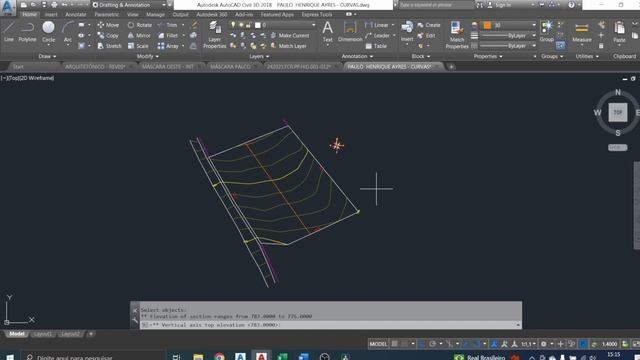This screenshot has width=640, height=360.
Task: Expand the Draw panel
Action: (47, 56)
